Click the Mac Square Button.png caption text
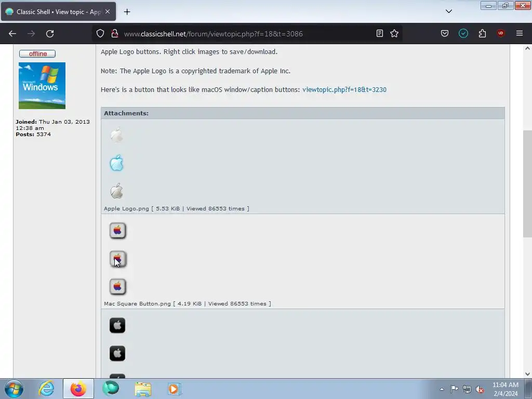 click(x=187, y=303)
